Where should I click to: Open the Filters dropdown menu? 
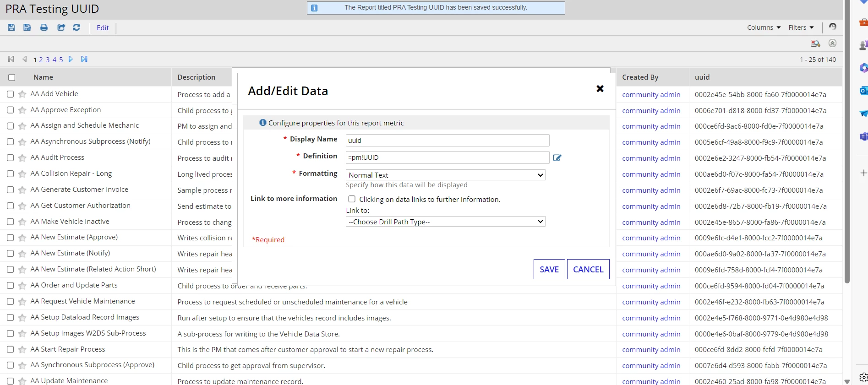(x=801, y=27)
